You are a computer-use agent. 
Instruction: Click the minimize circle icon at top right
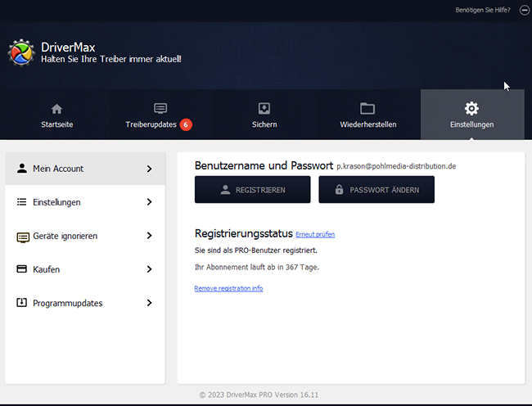(524, 10)
